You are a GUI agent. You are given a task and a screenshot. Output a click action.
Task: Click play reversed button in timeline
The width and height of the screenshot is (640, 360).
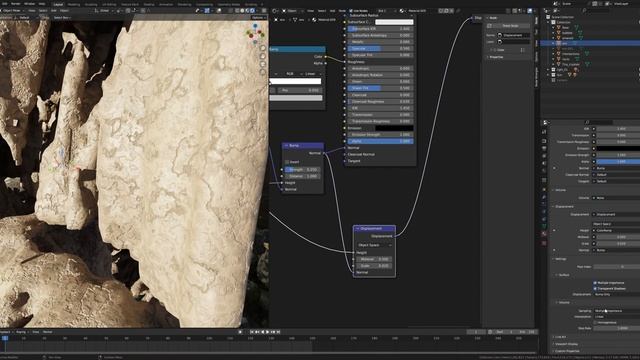click(x=262, y=332)
